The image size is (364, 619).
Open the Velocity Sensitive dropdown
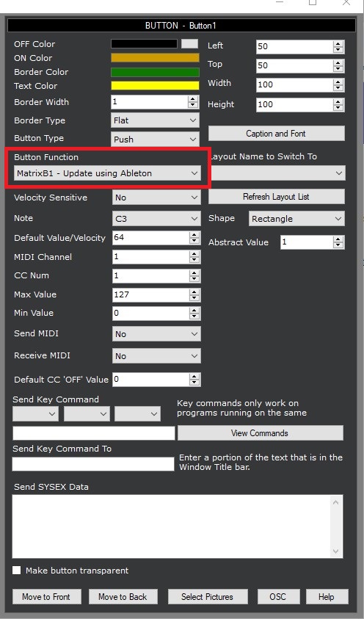coord(156,198)
